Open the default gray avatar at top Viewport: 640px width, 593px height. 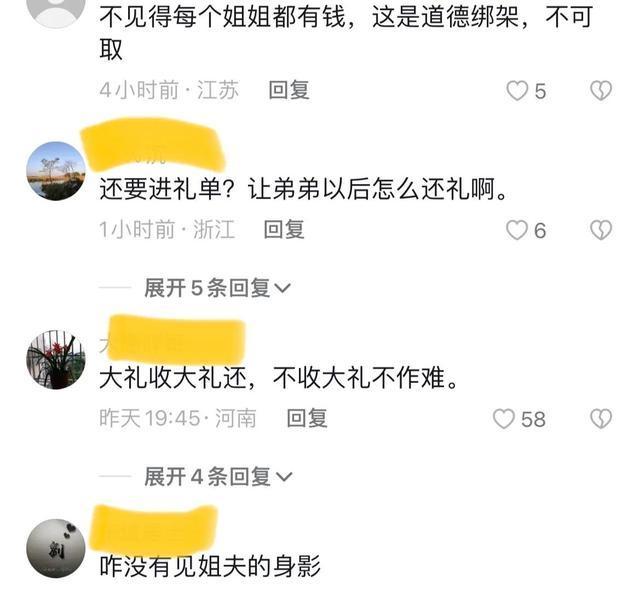click(56, 12)
